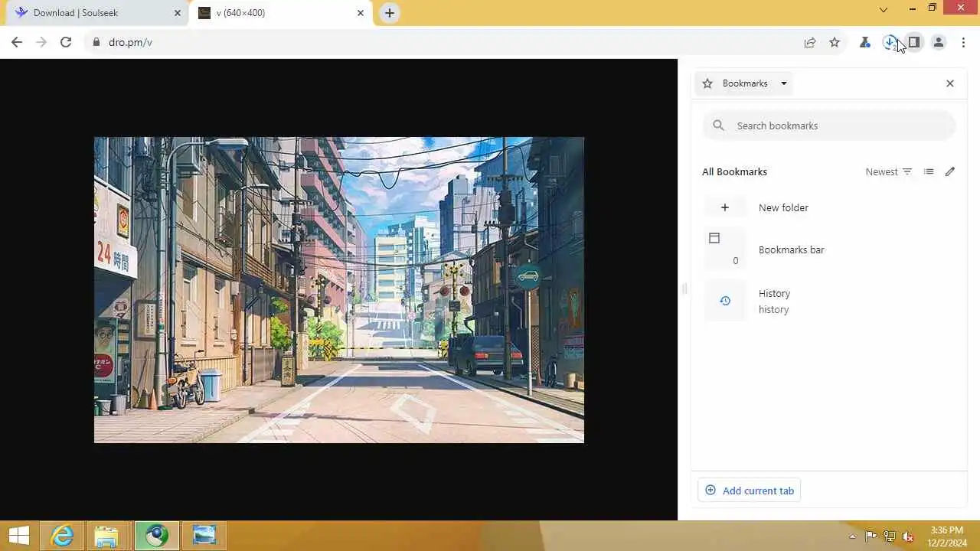The image size is (980, 551).
Task: Click the plus icon beside New folder
Action: (725, 207)
